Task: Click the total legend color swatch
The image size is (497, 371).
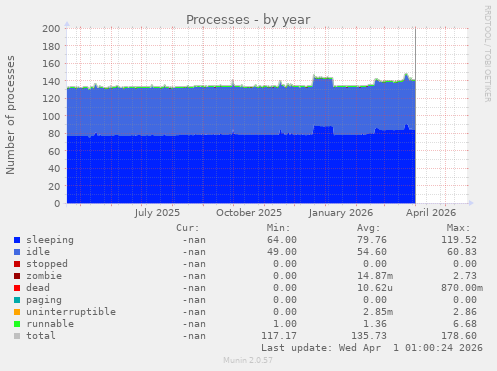Action: (x=17, y=336)
